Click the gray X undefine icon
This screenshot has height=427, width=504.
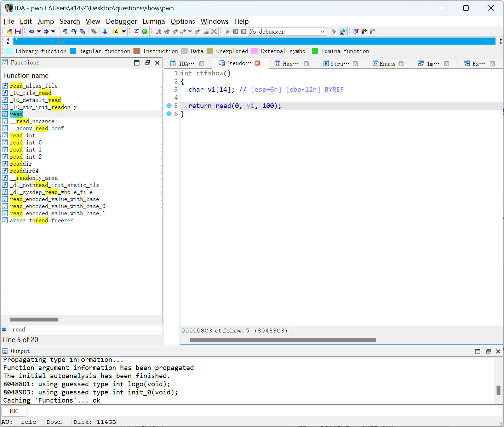[x=214, y=32]
